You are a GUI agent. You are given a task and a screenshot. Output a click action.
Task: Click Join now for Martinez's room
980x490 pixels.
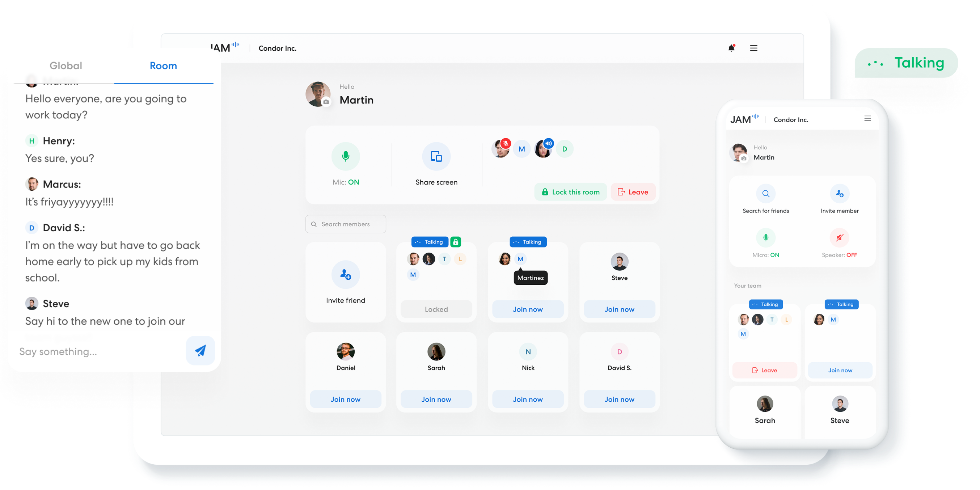pyautogui.click(x=528, y=309)
